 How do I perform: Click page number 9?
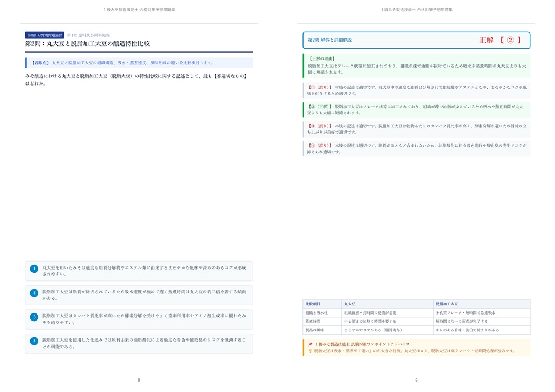click(x=416, y=380)
